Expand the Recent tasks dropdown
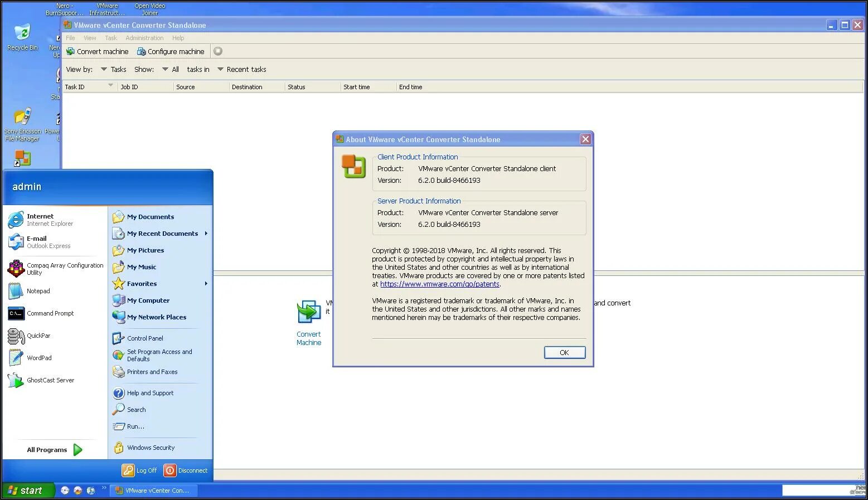The width and height of the screenshot is (868, 500). click(x=220, y=69)
